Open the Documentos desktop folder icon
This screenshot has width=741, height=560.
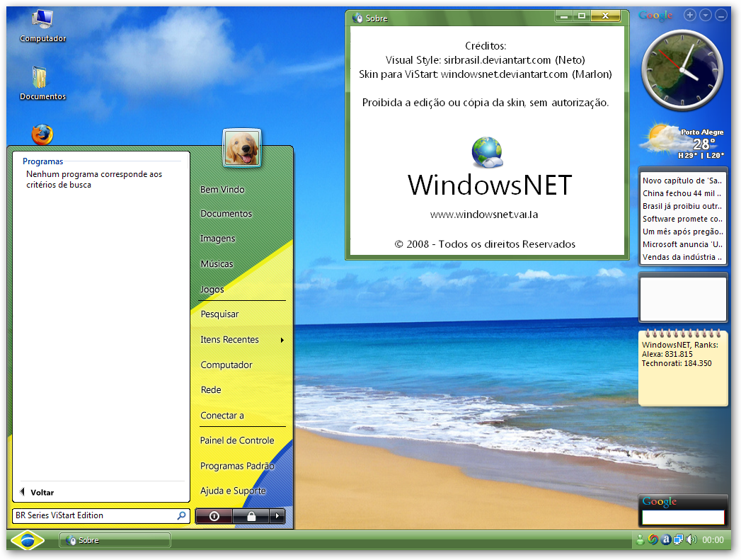click(x=42, y=83)
